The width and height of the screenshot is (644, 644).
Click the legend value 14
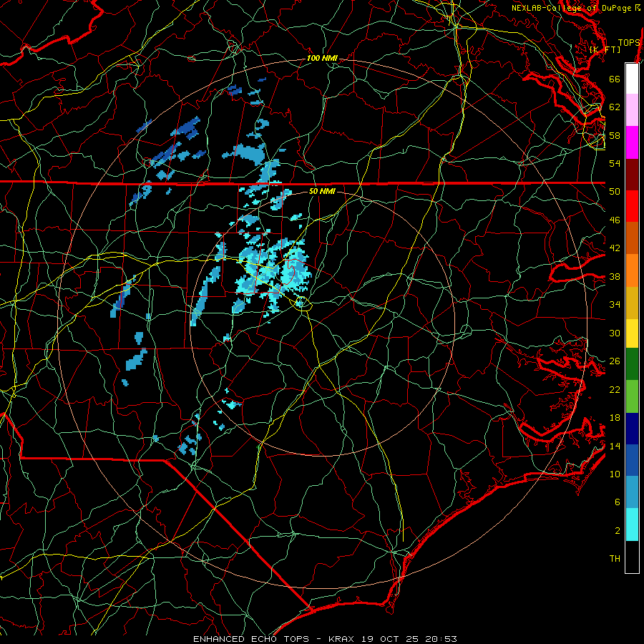(x=615, y=446)
